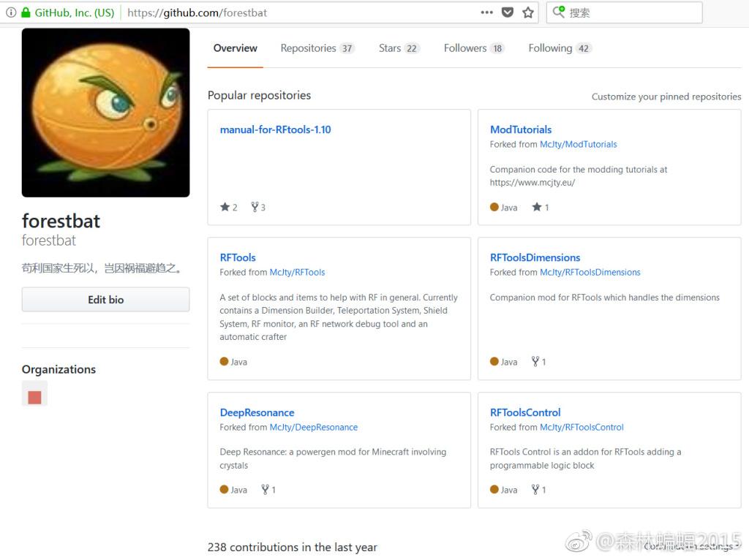
Task: Click the '238 contributions in the last year' heading
Action: coord(292,547)
